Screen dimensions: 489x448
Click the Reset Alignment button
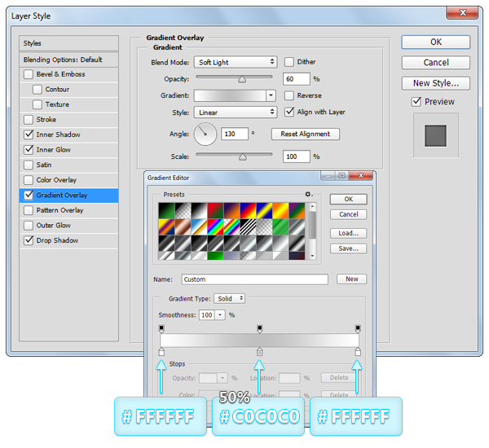click(305, 134)
